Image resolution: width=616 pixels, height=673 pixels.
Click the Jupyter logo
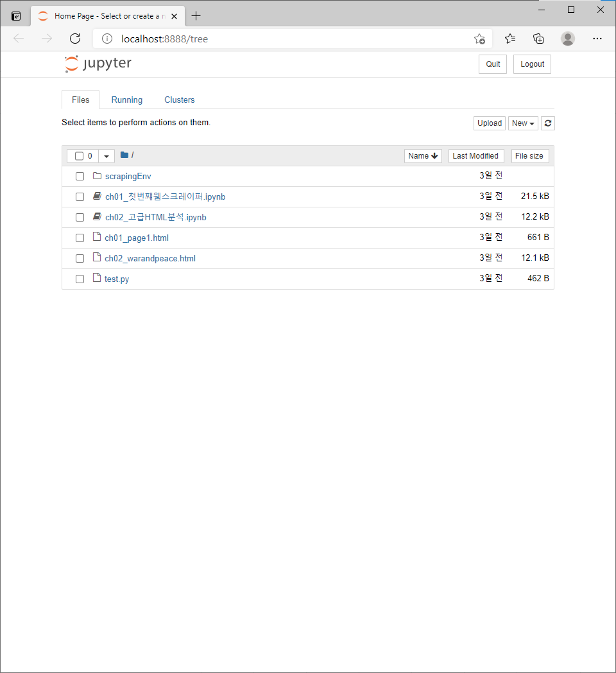[98, 64]
